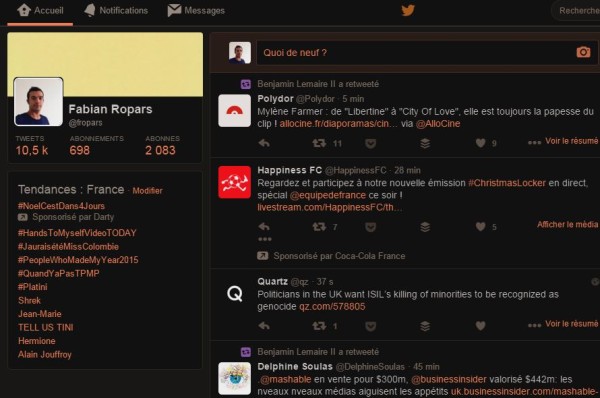Viewport: 600px width, 398px height.
Task: Open more options under Happiness FC tweet
Action: 265,239
